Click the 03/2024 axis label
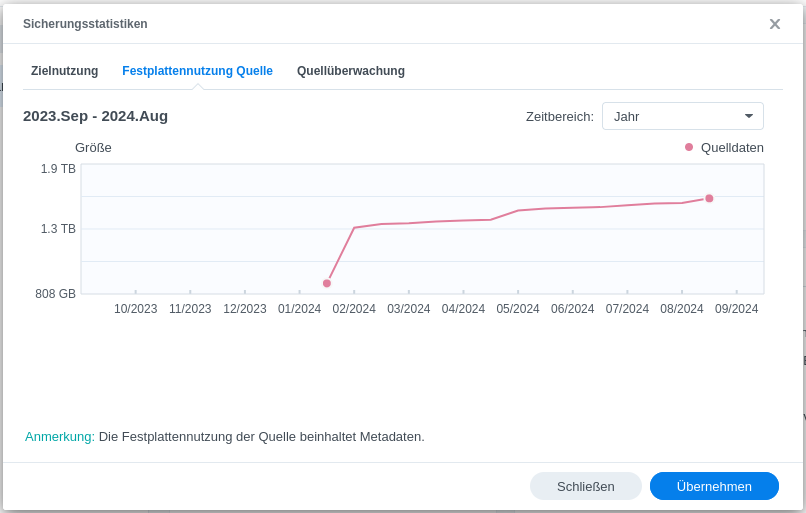806x513 pixels. pyautogui.click(x=409, y=308)
